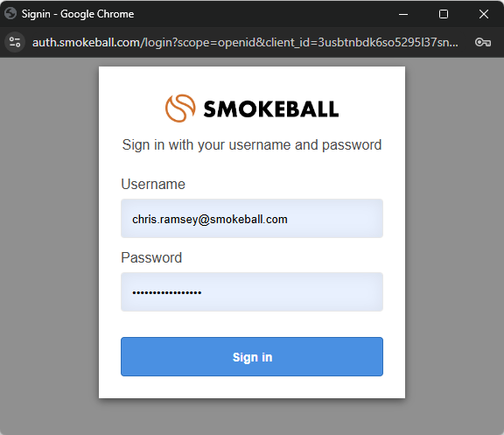Click the "Signin - Google Chrome" title text
The image size is (504, 435).
[78, 14]
